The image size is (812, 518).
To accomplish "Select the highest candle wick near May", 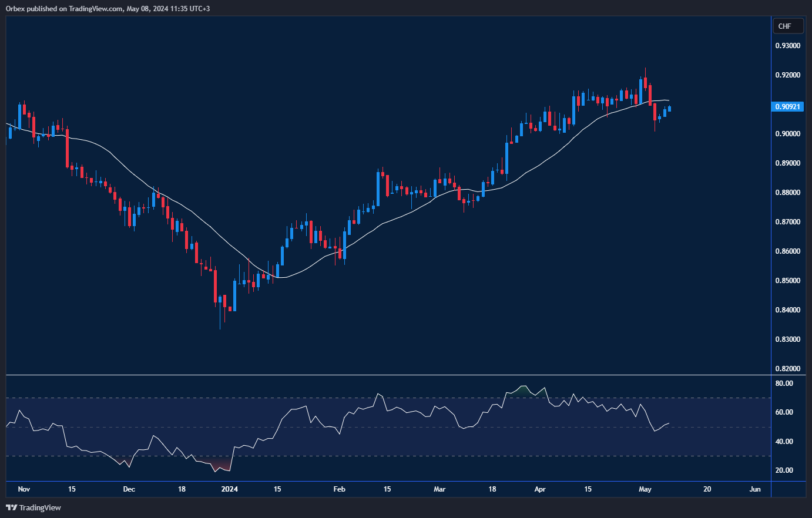I will 645,70.
